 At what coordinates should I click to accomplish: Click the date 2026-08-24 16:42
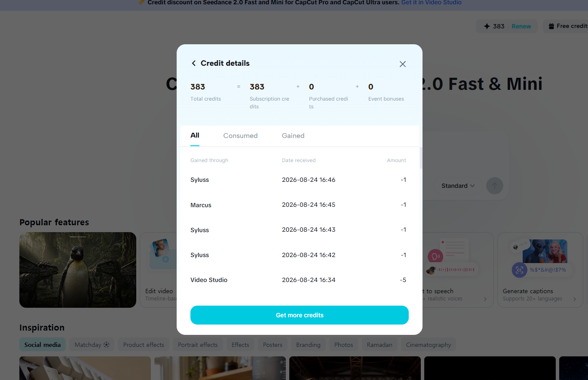click(x=309, y=255)
